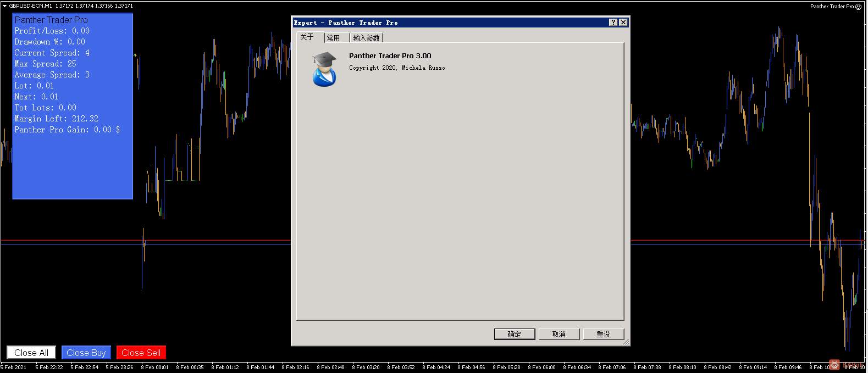This screenshot has width=868, height=373.
Task: Close the Expert dialog with X
Action: pyautogui.click(x=623, y=23)
